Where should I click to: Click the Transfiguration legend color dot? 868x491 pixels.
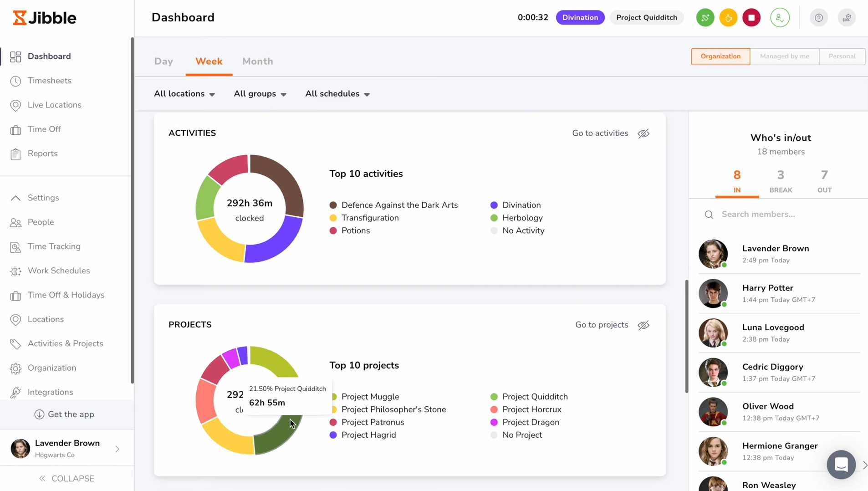coord(333,218)
